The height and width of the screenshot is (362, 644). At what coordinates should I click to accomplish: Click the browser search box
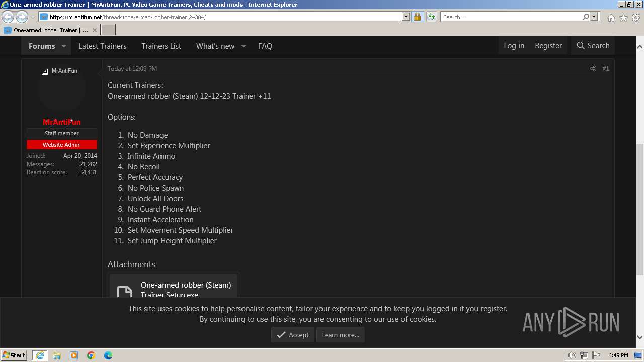point(511,17)
